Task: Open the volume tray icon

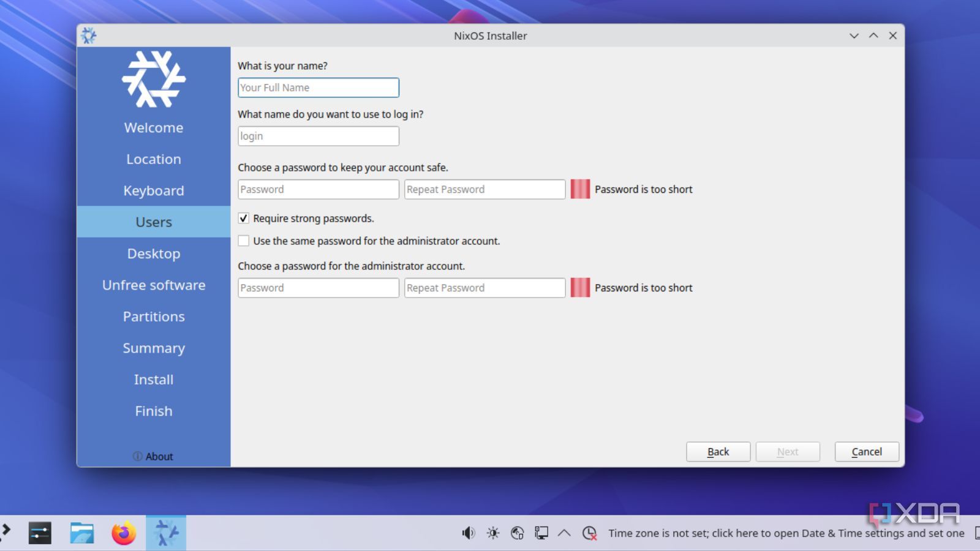Action: click(x=469, y=533)
